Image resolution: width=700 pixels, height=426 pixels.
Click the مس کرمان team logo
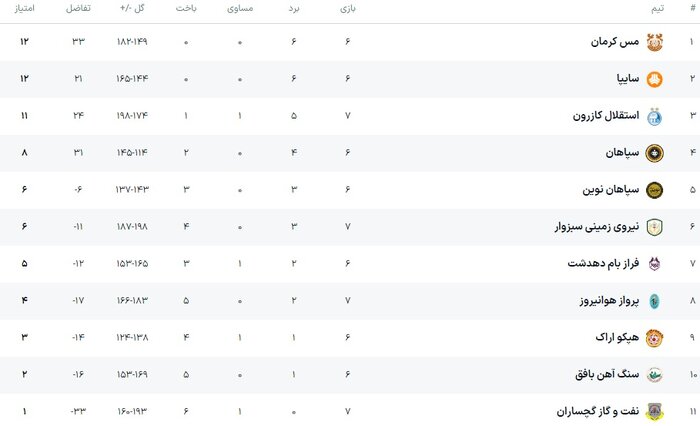click(x=654, y=42)
